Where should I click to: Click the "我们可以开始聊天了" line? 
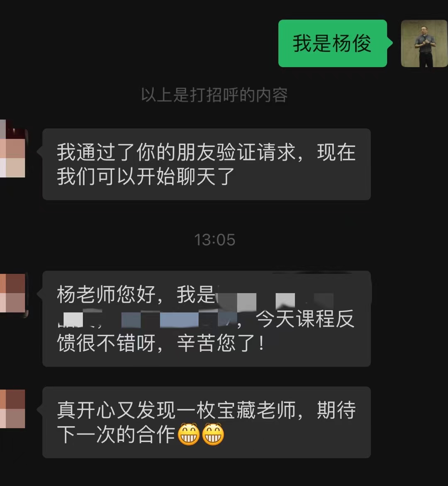click(x=146, y=176)
